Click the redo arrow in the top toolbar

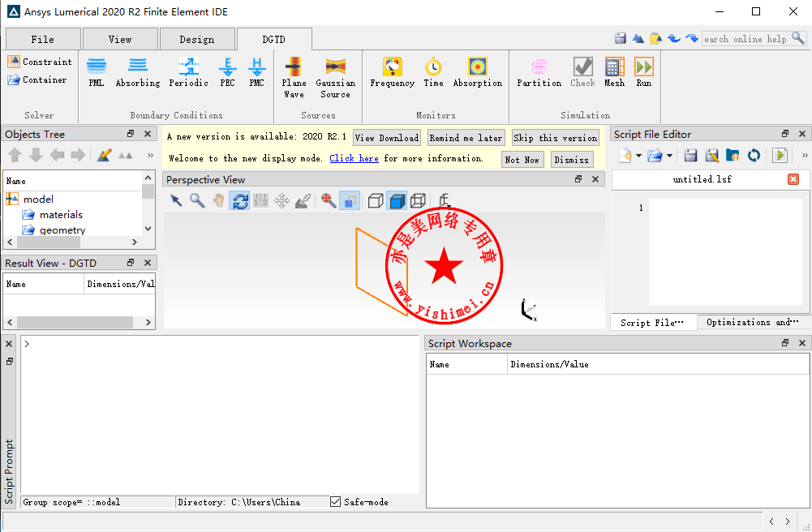tap(691, 38)
